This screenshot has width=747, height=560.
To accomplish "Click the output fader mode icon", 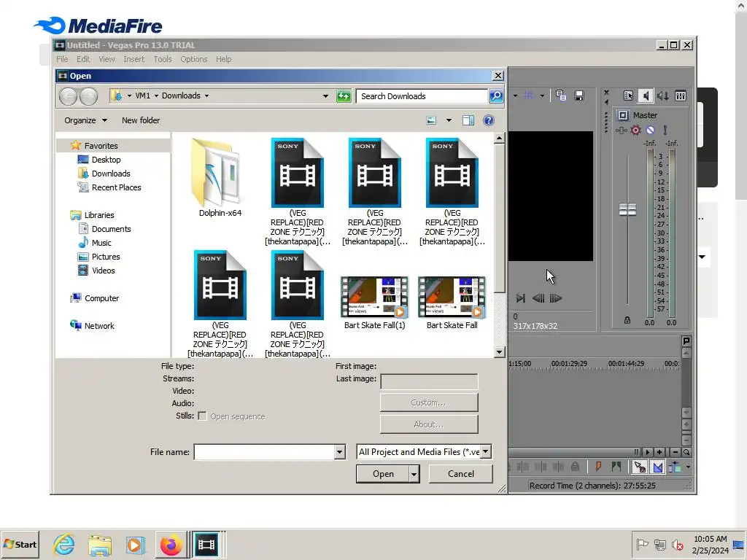I will (665, 130).
